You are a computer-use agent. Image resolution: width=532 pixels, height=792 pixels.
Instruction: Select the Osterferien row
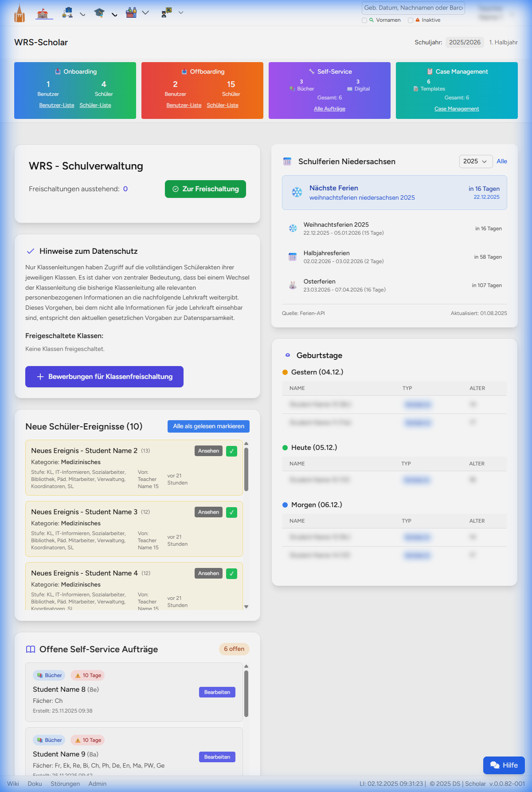(x=395, y=285)
